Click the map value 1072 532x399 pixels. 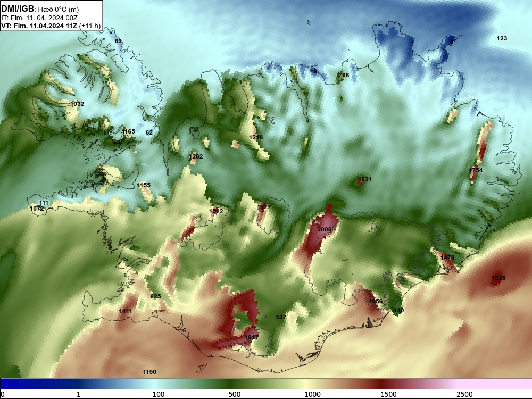(x=37, y=209)
